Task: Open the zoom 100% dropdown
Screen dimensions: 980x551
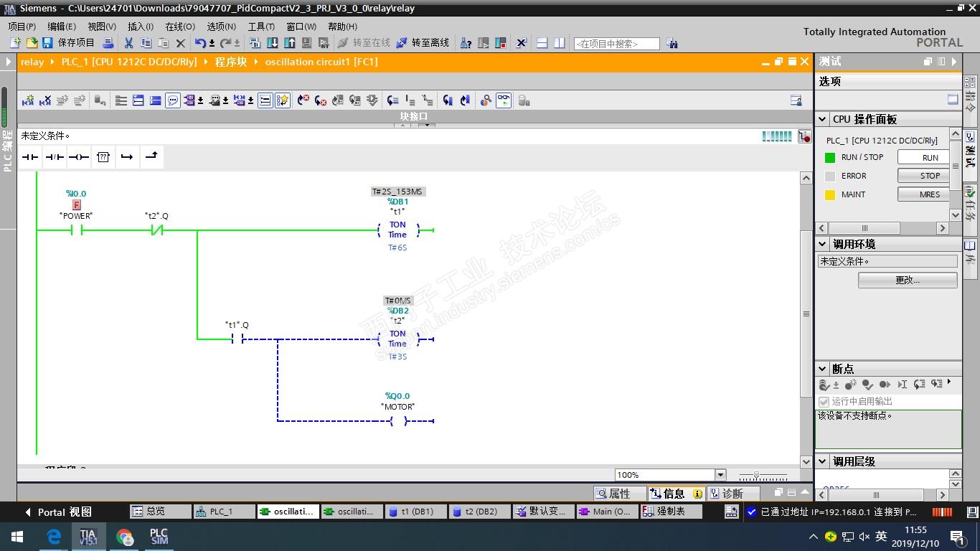Action: pos(720,475)
